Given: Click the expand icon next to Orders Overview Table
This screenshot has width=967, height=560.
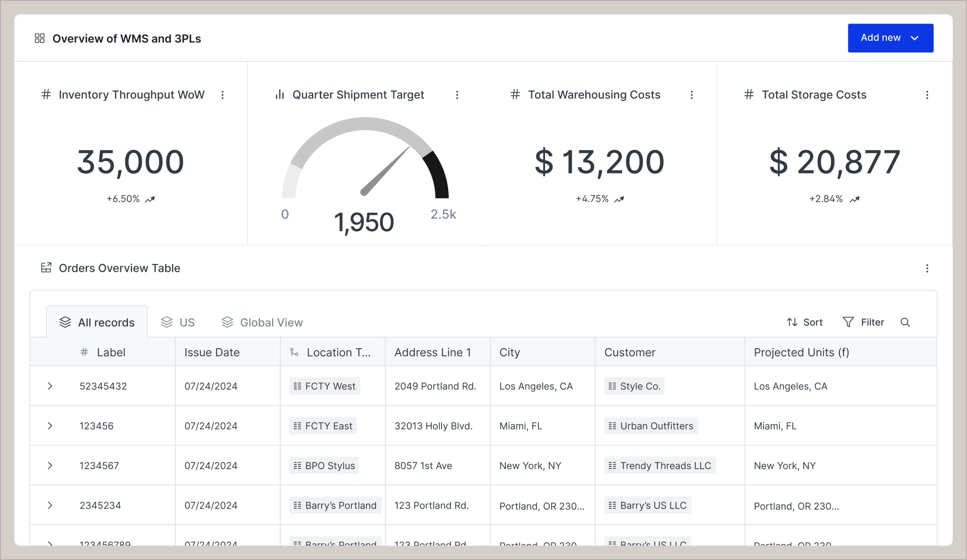Looking at the screenshot, I should (46, 268).
